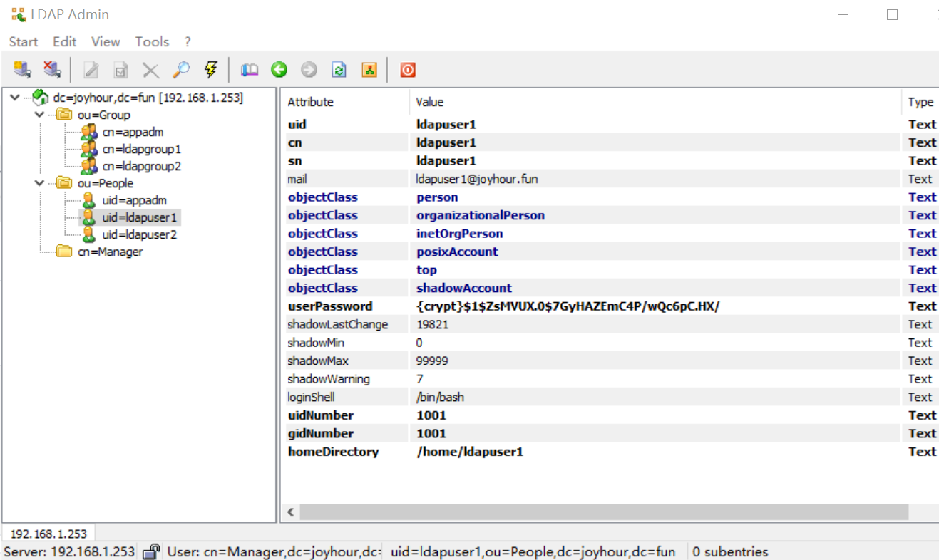
Task: Click the horizontal scrollbar left arrow
Action: click(290, 512)
